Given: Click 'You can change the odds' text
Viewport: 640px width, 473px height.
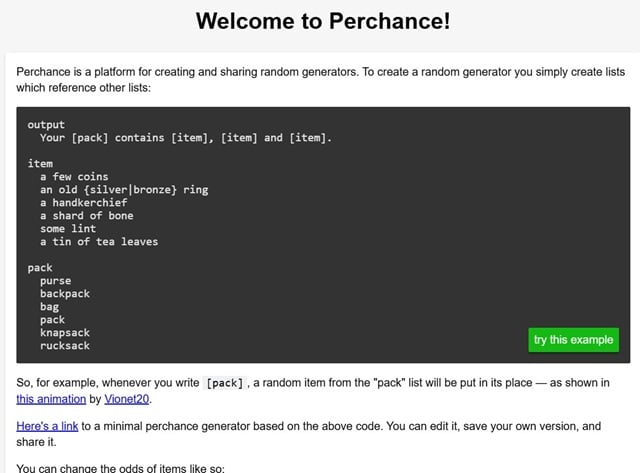Looking at the screenshot, I should pyautogui.click(x=120, y=468).
